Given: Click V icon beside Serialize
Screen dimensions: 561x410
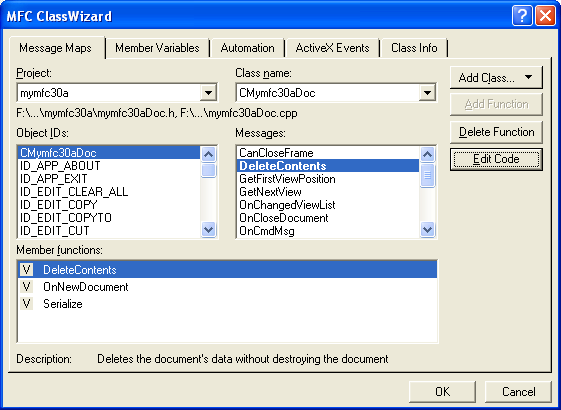Looking at the screenshot, I should pyautogui.click(x=26, y=304).
